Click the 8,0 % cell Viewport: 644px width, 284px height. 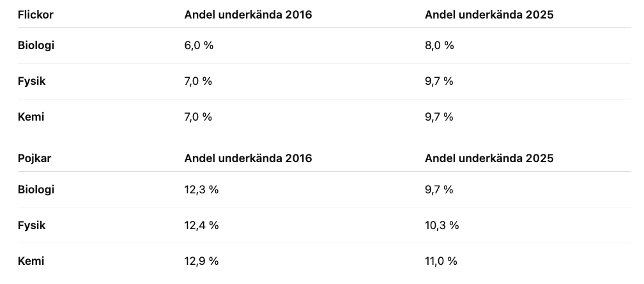pos(439,45)
